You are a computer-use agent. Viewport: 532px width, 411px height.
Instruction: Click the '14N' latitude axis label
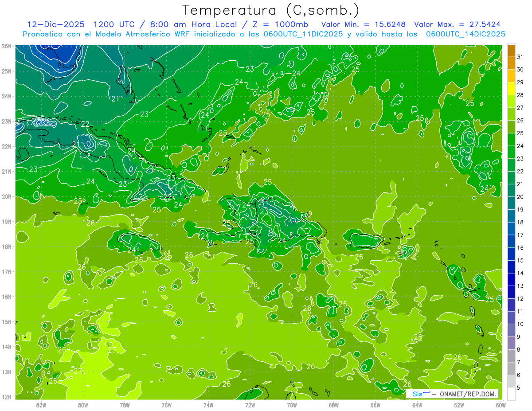point(6,347)
